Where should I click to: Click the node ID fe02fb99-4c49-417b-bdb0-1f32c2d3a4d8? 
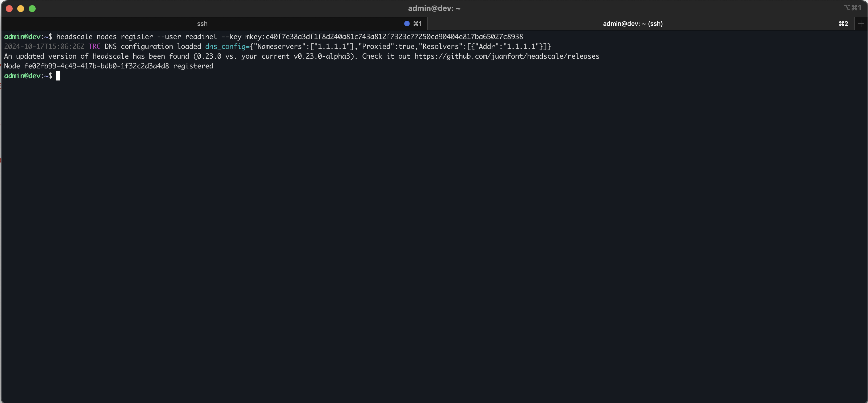(x=96, y=66)
